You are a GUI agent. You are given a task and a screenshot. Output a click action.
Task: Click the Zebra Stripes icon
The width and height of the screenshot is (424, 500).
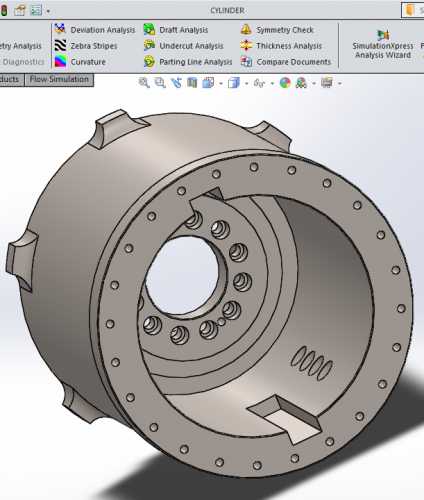(x=60, y=45)
